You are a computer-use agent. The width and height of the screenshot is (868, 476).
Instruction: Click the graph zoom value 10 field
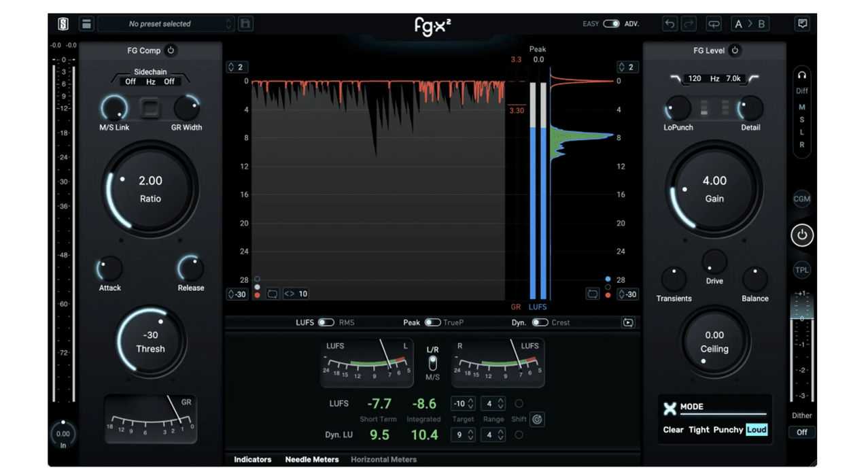[296, 294]
